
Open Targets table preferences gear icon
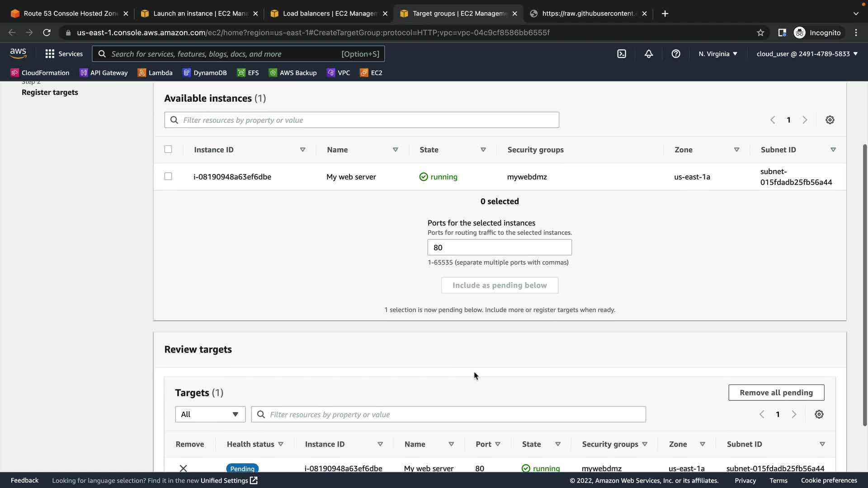coord(819,414)
